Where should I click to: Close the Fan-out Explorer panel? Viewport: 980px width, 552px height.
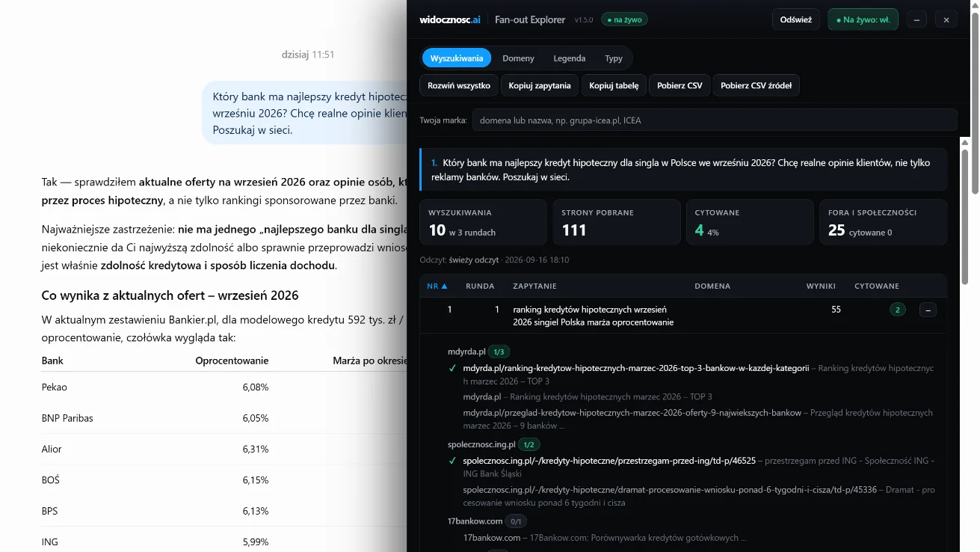click(x=946, y=19)
